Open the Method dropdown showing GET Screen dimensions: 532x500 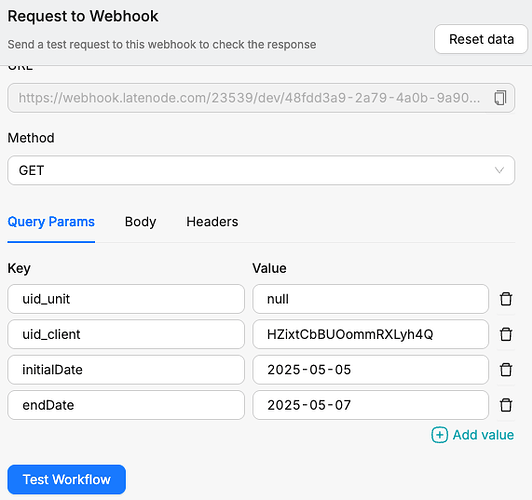point(261,170)
